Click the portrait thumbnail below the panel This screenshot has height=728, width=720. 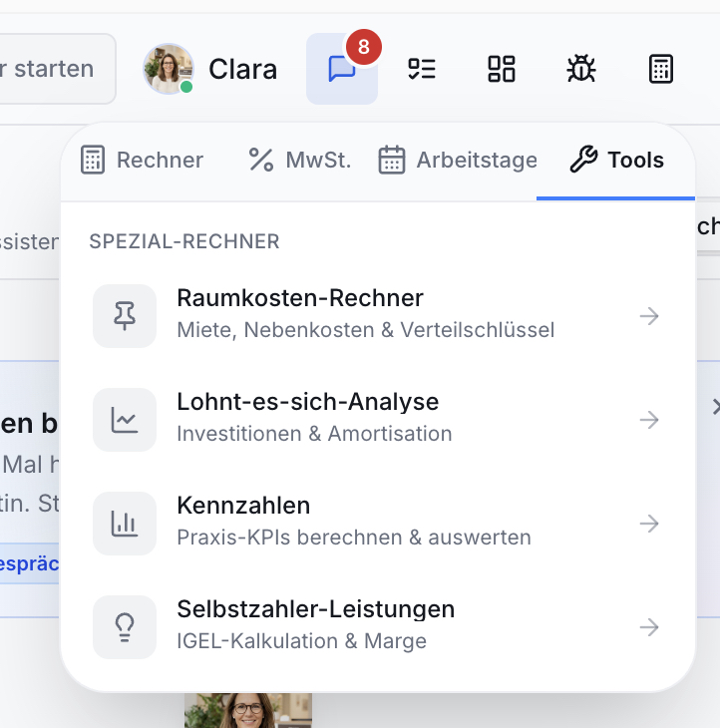click(248, 710)
